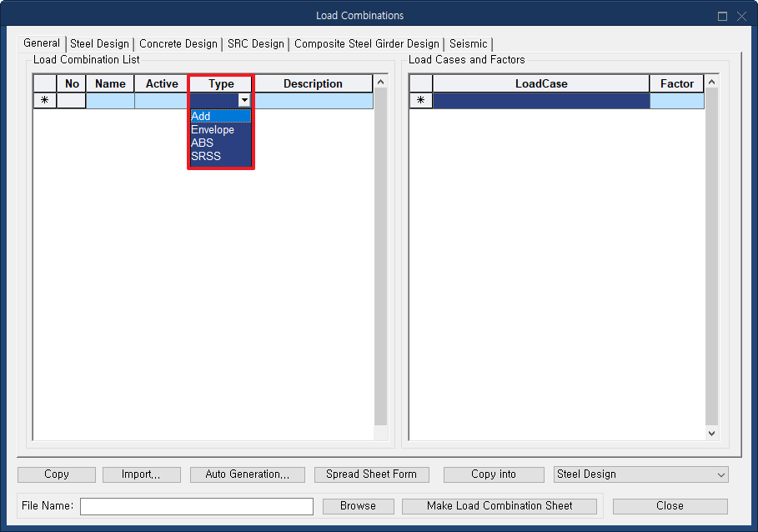Screen dimensions: 758x532
Task: Go to the SRC Design tab
Action: tap(256, 43)
